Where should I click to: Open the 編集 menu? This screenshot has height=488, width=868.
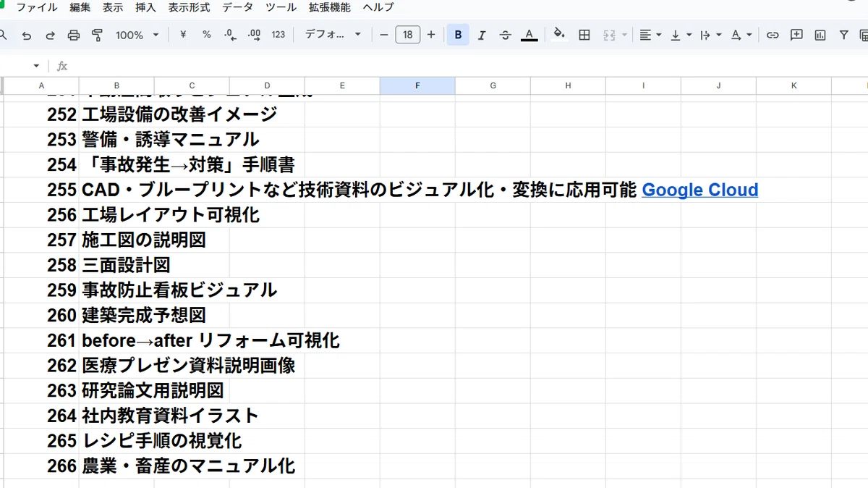point(80,7)
